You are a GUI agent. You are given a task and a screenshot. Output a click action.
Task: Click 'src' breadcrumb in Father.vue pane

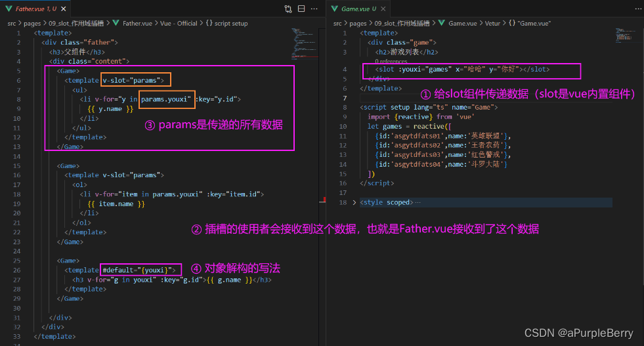click(x=12, y=24)
